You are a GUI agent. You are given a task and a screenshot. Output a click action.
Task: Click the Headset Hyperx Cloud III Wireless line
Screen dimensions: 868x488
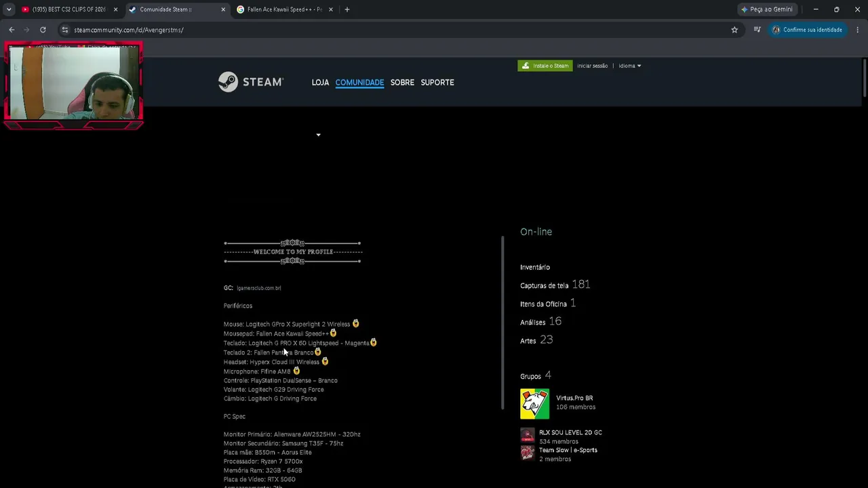click(x=276, y=362)
